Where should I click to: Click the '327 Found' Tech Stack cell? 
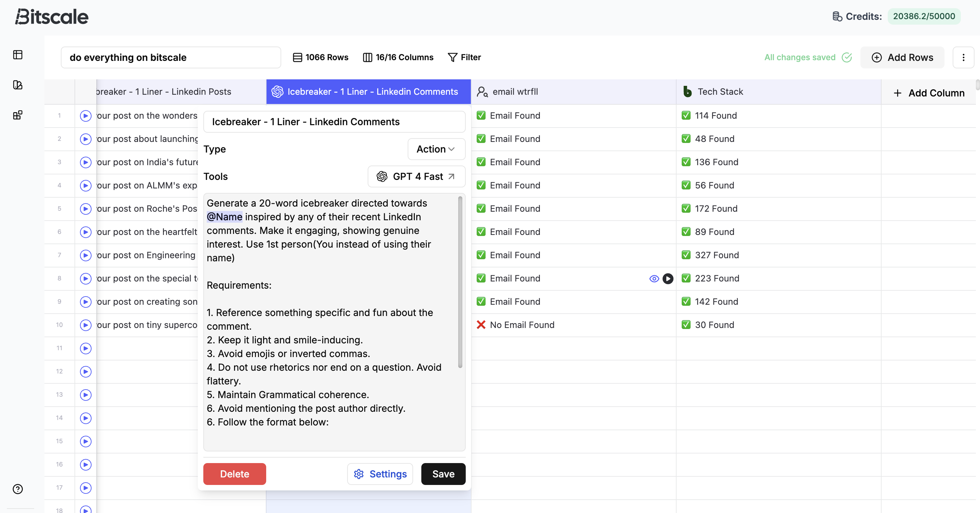[778, 255]
